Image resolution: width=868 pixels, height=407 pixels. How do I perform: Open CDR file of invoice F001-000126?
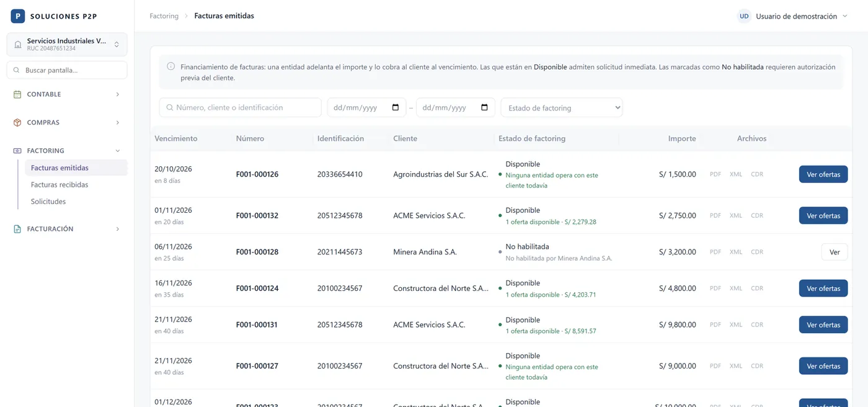pos(757,174)
